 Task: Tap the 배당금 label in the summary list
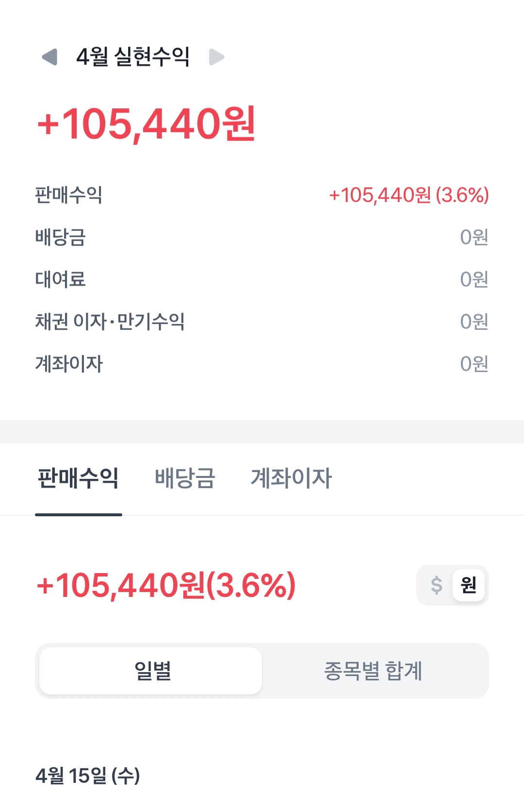click(x=60, y=237)
